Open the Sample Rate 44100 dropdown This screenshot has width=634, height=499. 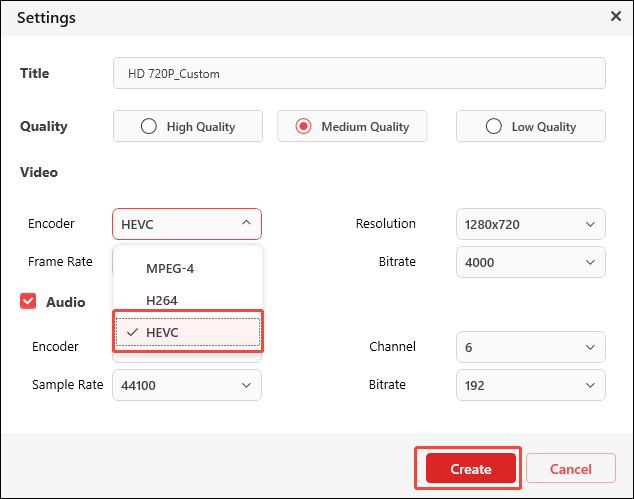(x=187, y=385)
